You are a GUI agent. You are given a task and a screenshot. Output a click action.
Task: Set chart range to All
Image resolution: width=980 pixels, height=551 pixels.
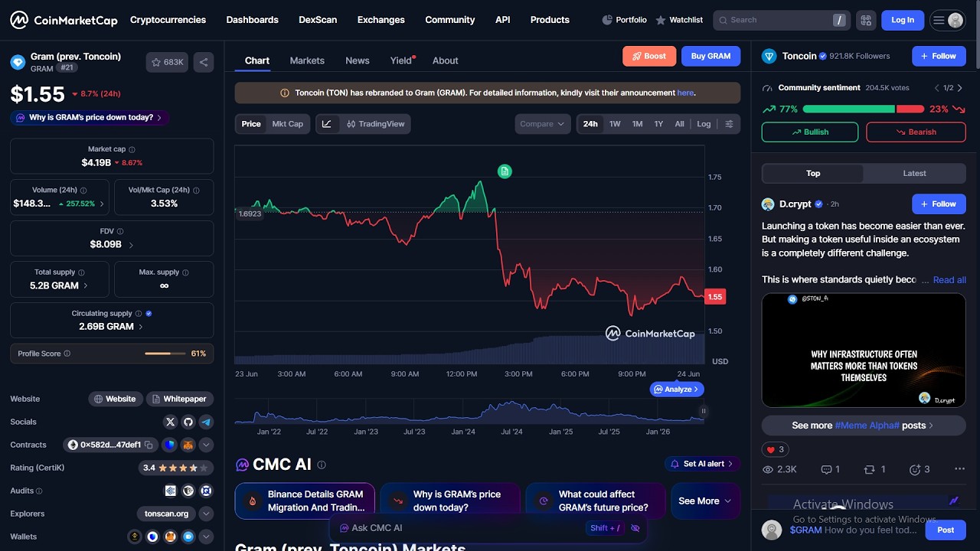click(679, 124)
